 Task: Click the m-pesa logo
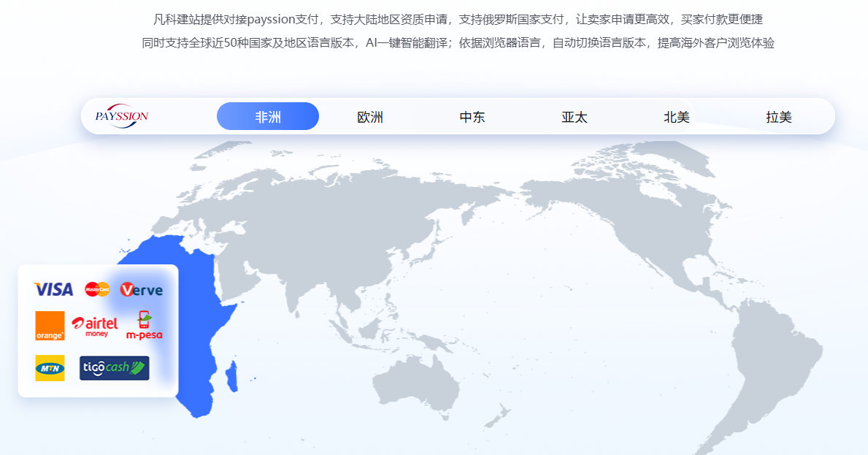tap(144, 326)
